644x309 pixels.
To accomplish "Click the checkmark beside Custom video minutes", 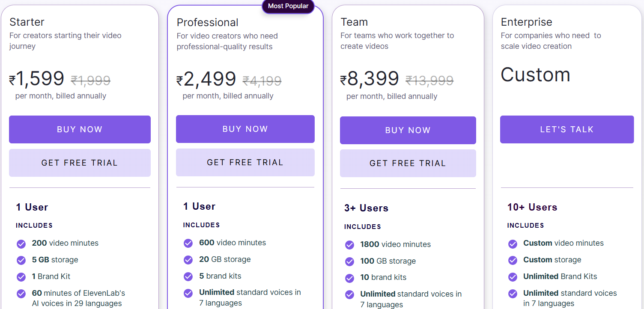I will tap(513, 243).
